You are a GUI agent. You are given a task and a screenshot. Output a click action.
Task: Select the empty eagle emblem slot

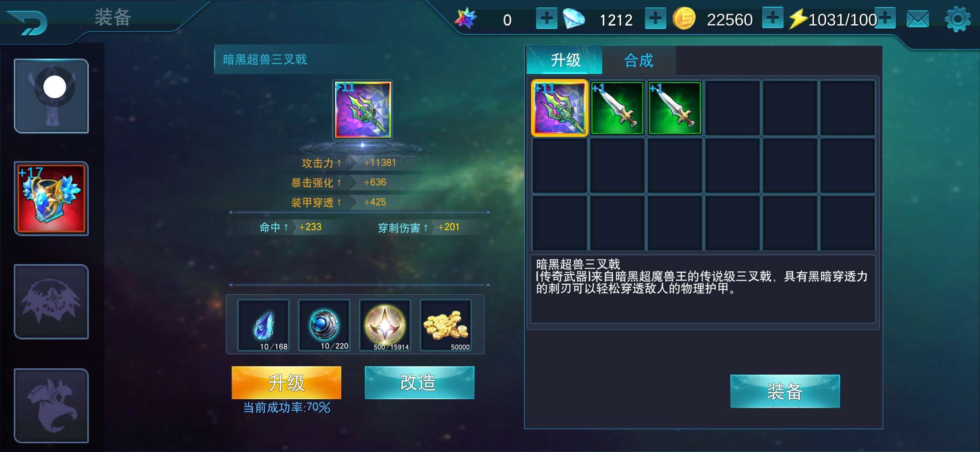click(52, 301)
